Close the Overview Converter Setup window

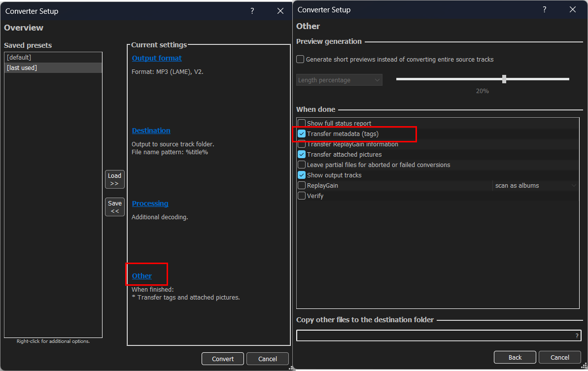[280, 11]
